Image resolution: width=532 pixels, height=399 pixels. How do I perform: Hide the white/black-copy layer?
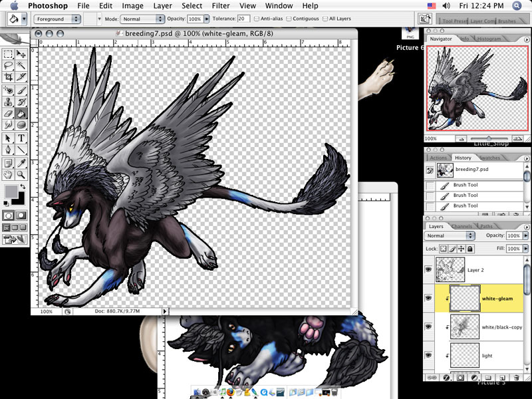[428, 327]
